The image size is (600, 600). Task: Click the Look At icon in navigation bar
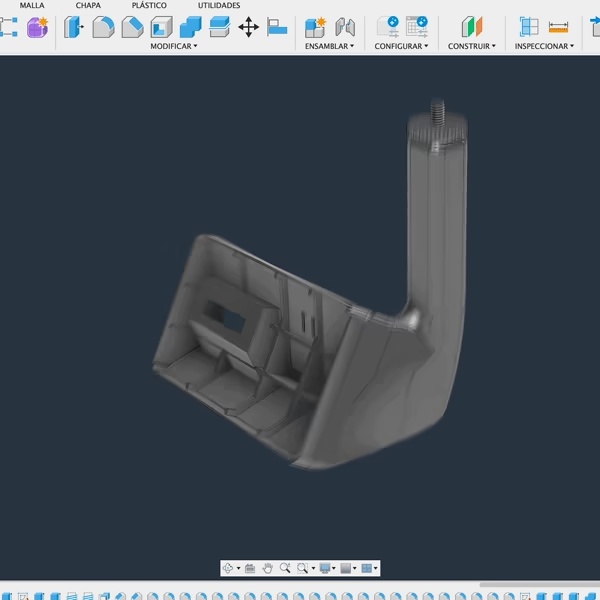coord(250,568)
